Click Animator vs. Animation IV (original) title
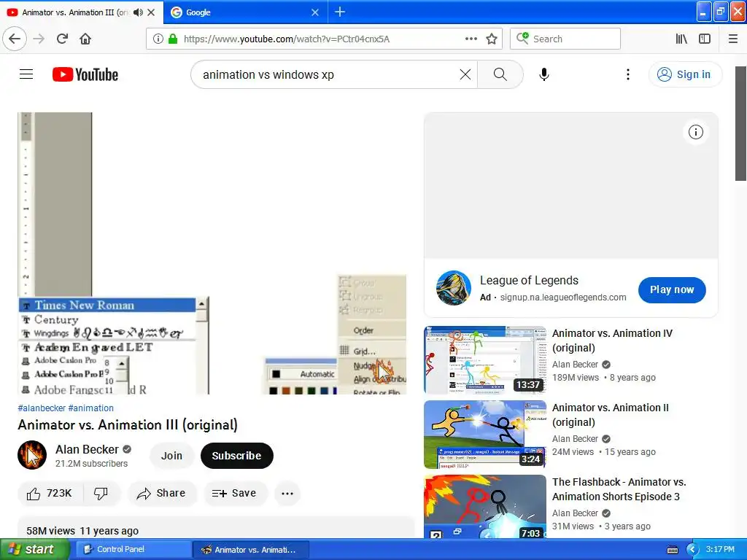This screenshot has height=560, width=747. click(612, 341)
